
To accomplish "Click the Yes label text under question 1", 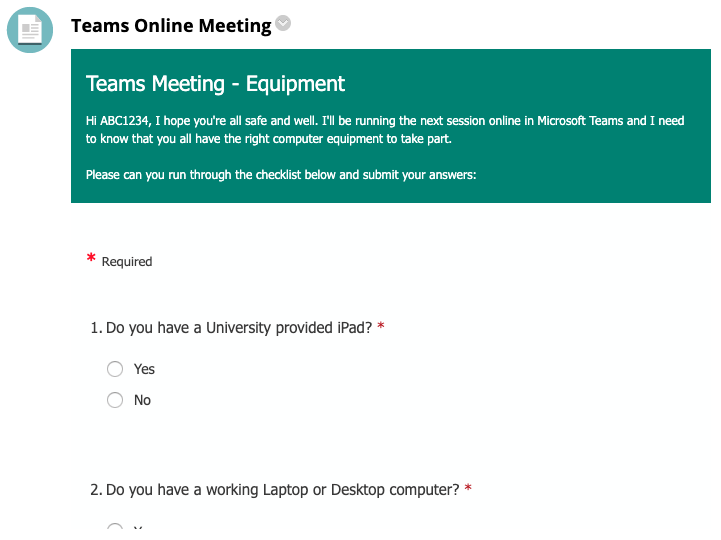I will (x=144, y=369).
